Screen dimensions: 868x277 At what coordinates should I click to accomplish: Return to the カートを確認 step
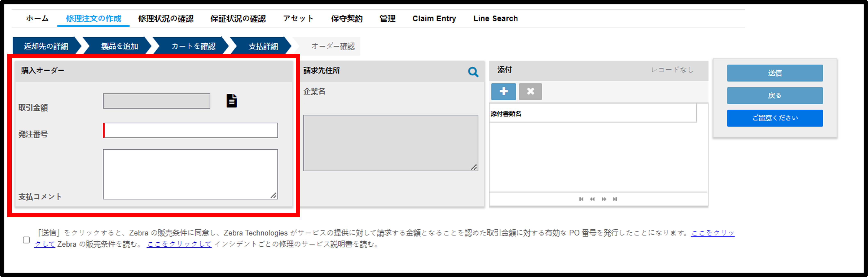(x=194, y=46)
